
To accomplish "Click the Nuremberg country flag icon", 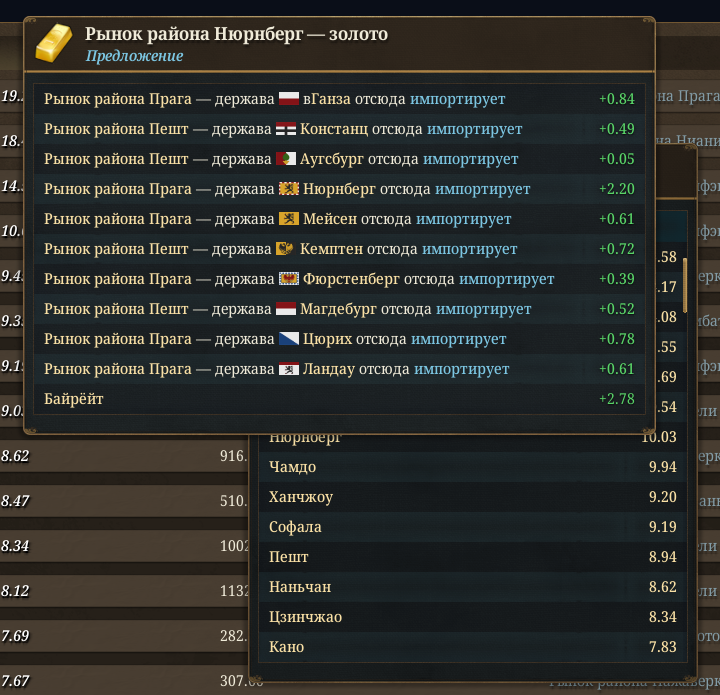I will pyautogui.click(x=289, y=189).
